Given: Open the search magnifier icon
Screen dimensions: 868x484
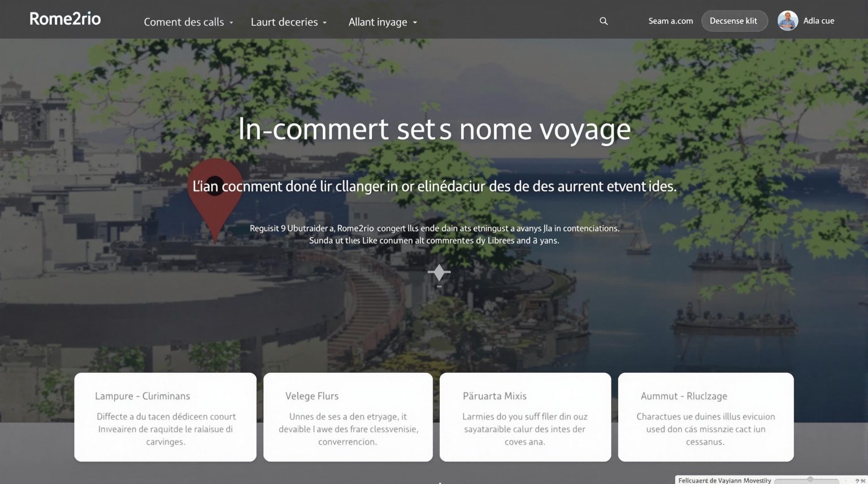Looking at the screenshot, I should click(604, 21).
